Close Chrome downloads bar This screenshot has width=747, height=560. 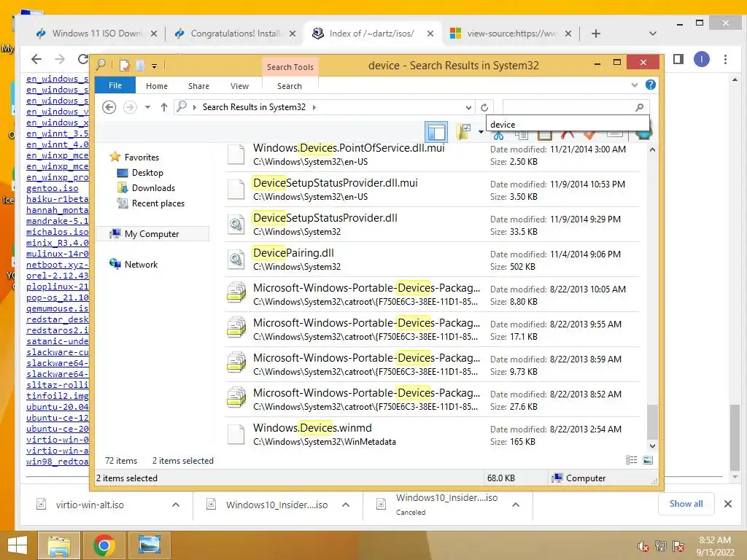pos(728,504)
